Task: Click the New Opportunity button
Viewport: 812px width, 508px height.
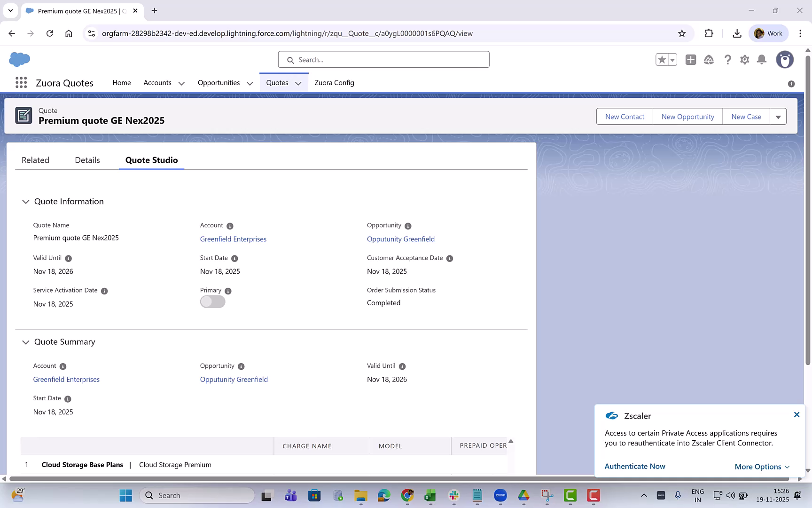Action: pyautogui.click(x=687, y=116)
